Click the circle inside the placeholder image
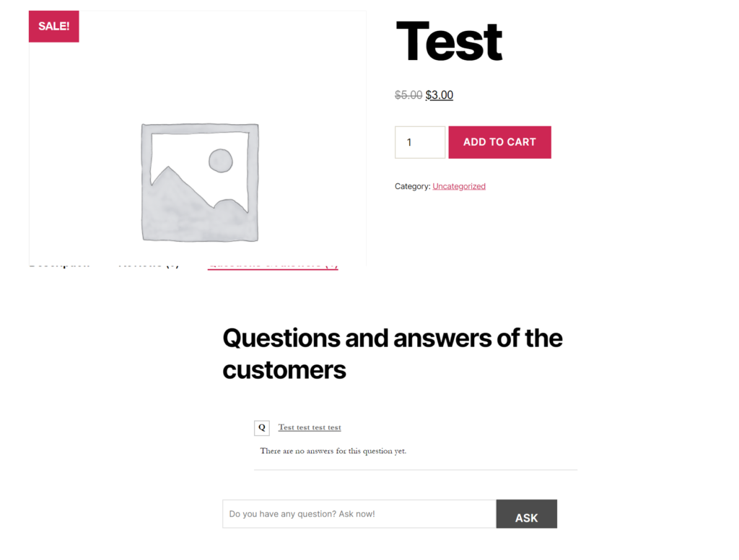Image resolution: width=739 pixels, height=560 pixels. point(221,160)
